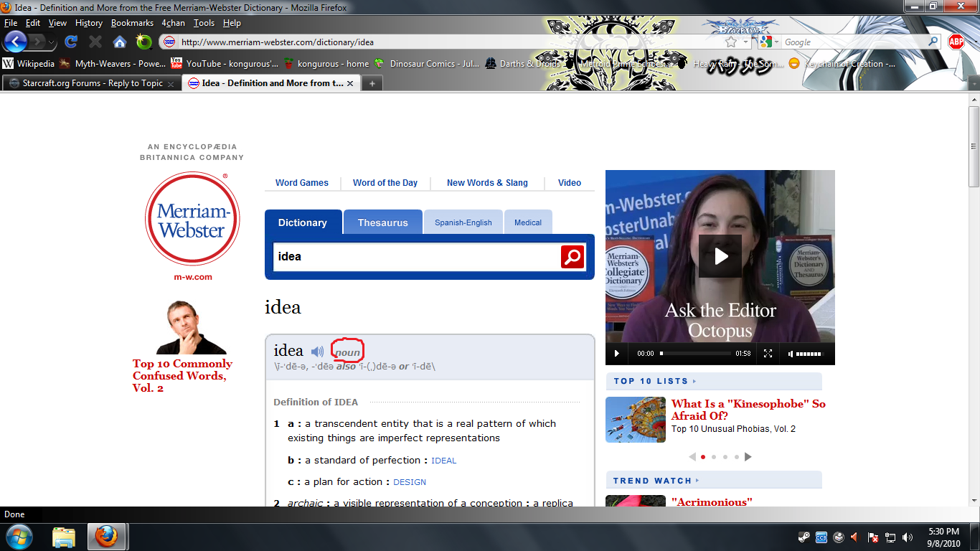980x551 pixels.
Task: Click the orange speaker tray icon
Action: (x=854, y=537)
